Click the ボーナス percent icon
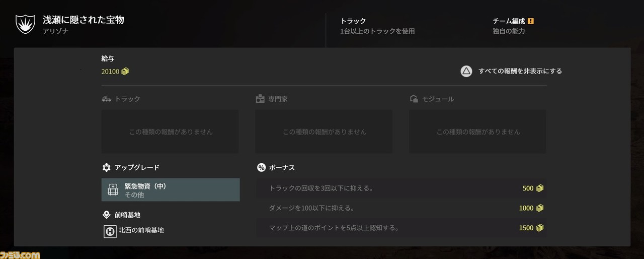The image size is (644, 259). pyautogui.click(x=261, y=167)
